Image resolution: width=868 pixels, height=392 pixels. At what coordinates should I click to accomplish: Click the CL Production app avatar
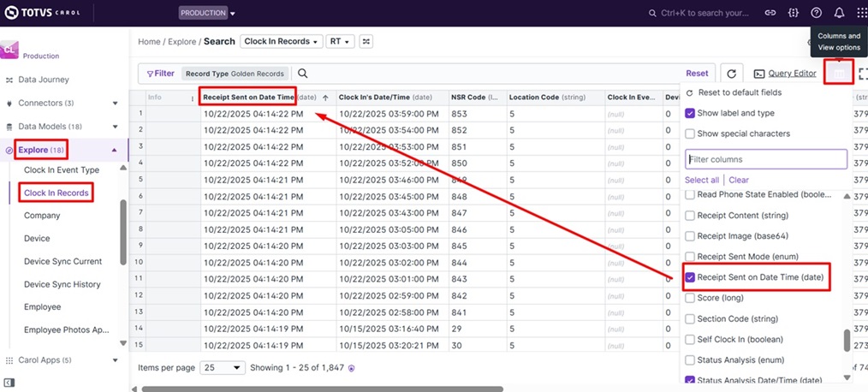[x=10, y=50]
